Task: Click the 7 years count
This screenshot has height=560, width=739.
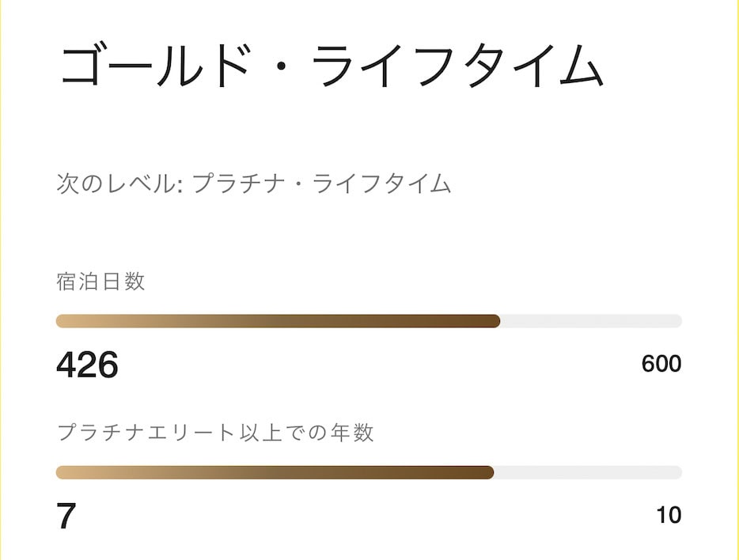Action: pyautogui.click(x=66, y=516)
